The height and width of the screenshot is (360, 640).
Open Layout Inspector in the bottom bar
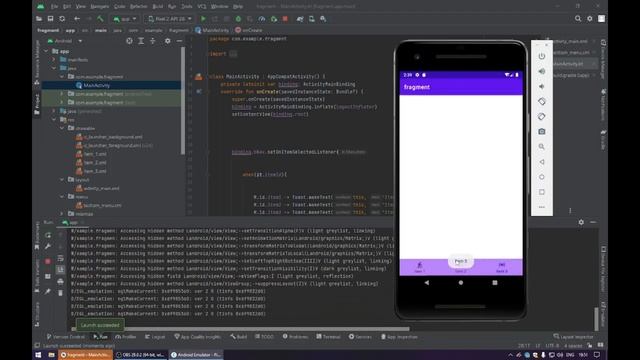[573, 337]
